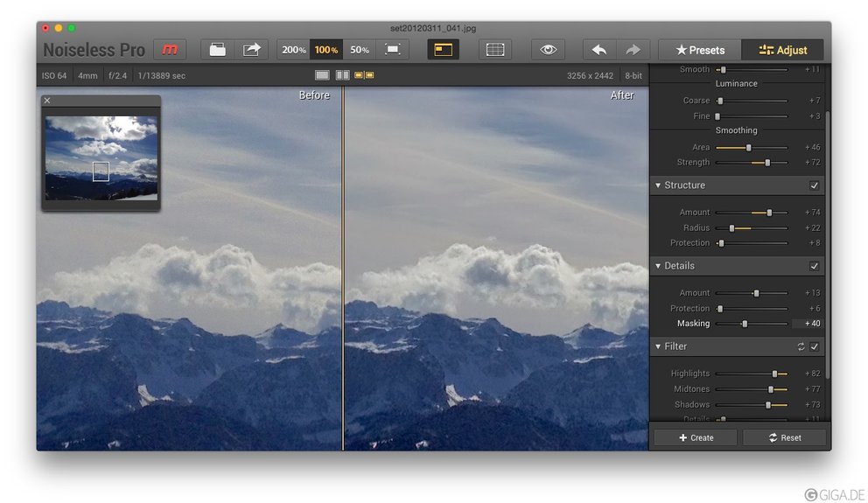Click the Masking value field +40
The image size is (868, 503).
tap(807, 324)
